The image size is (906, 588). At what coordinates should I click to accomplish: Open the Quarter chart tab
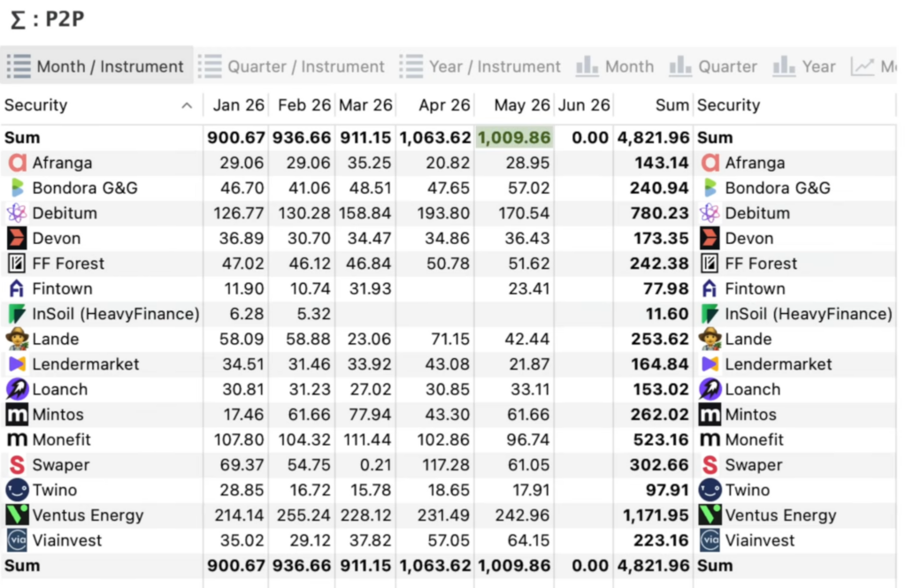(714, 66)
